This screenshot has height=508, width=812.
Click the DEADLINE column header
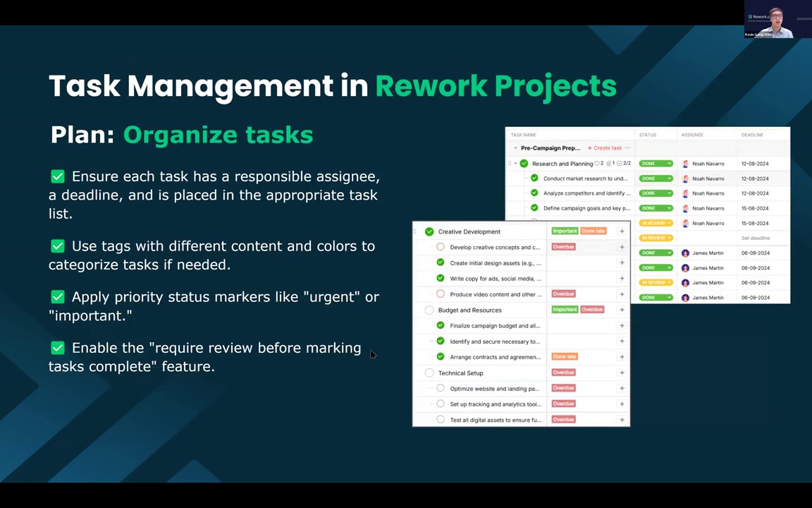pos(753,135)
